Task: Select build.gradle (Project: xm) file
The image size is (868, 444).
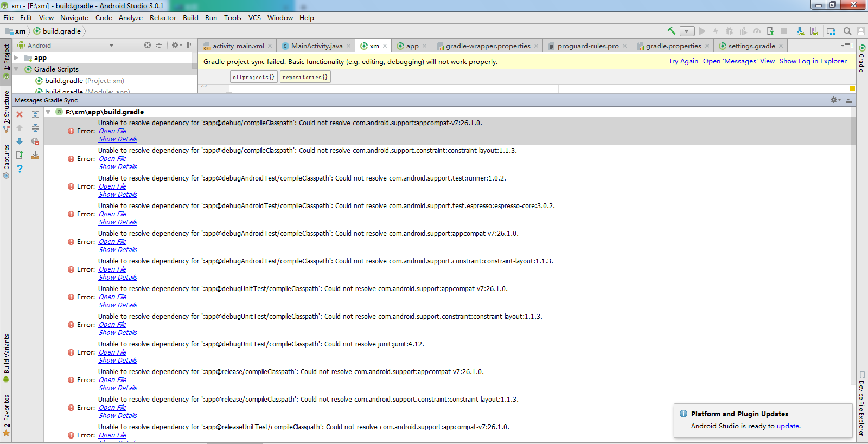Action: click(80, 80)
